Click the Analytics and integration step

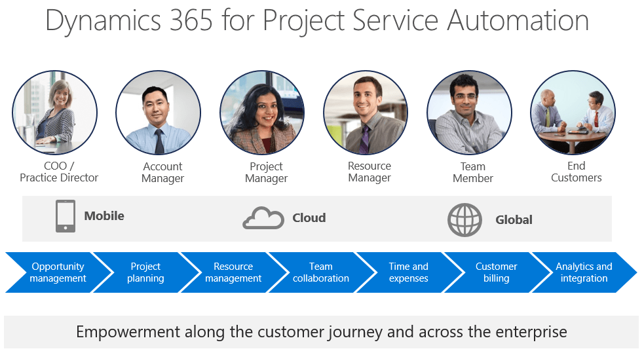pyautogui.click(x=584, y=272)
